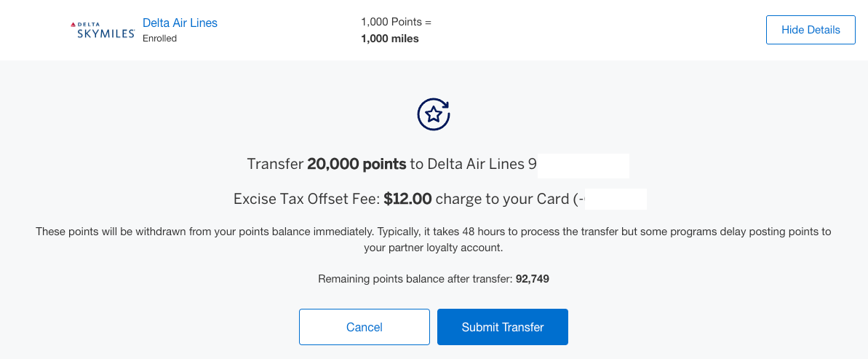Click the remaining balance value 92,749
This screenshot has width=868, height=359.
(x=533, y=279)
